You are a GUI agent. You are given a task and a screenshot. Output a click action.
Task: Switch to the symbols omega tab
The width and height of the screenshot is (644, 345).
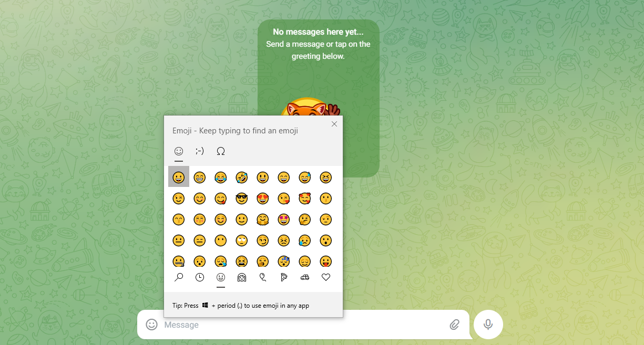pyautogui.click(x=221, y=151)
